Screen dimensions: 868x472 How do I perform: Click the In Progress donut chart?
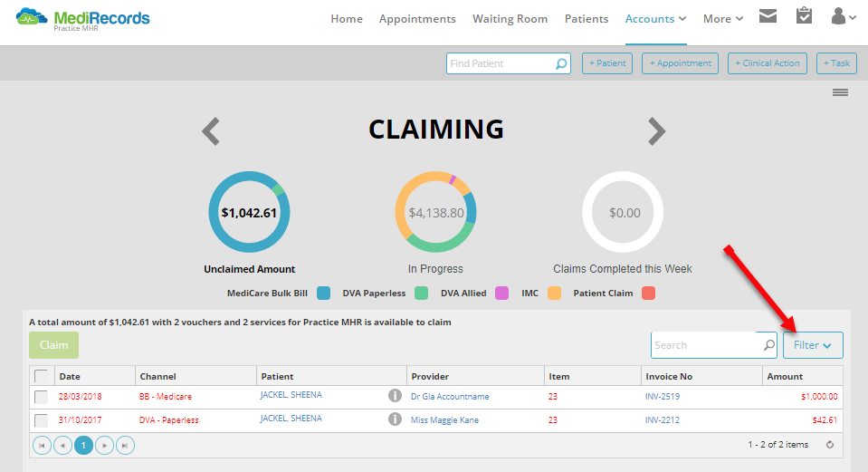point(435,212)
